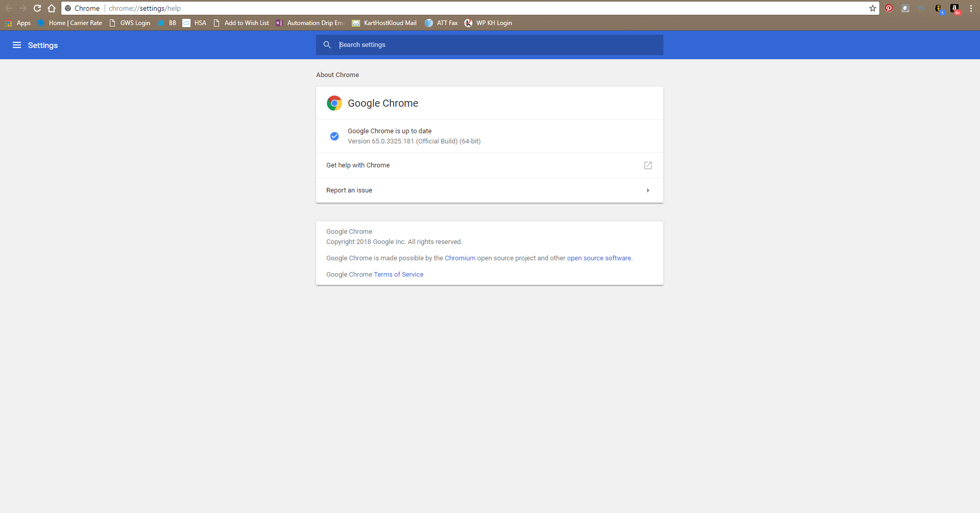
Task: Click the Apps shortcut in bookmarks bar
Action: coord(18,23)
